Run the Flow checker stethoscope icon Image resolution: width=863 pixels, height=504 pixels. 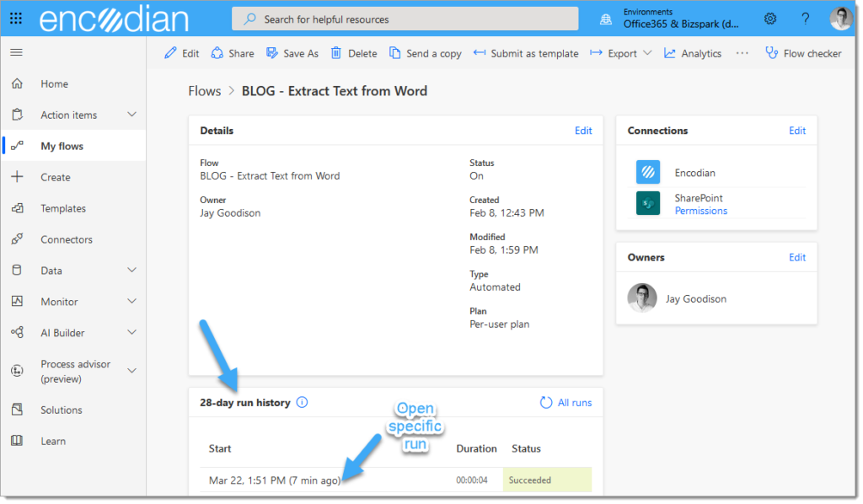[772, 53]
